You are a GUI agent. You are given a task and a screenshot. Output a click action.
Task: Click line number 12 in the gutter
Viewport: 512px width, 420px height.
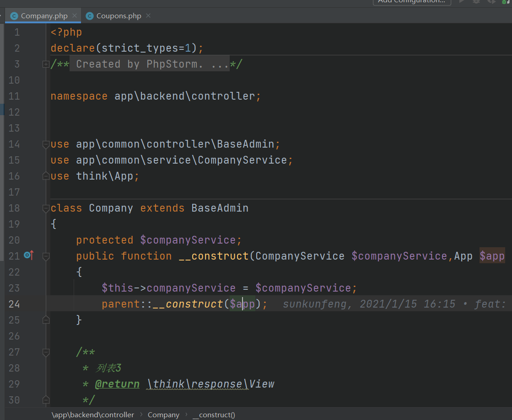click(x=14, y=112)
